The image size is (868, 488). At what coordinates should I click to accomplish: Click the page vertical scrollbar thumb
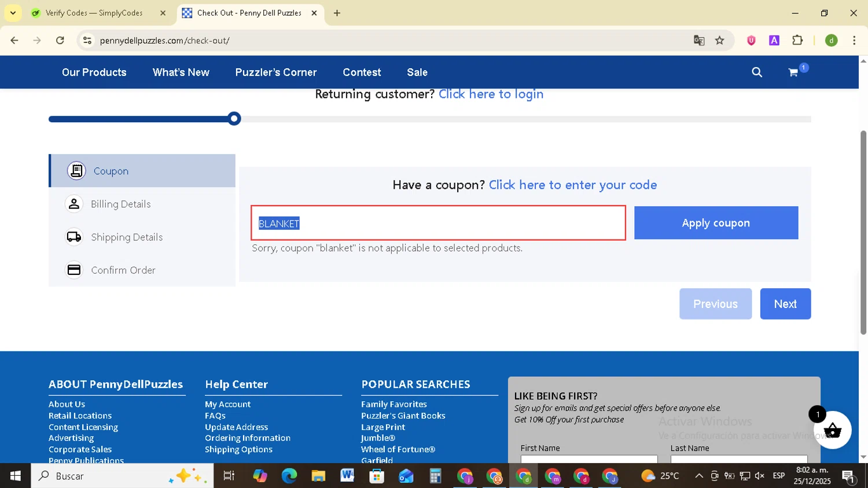pos(863,232)
